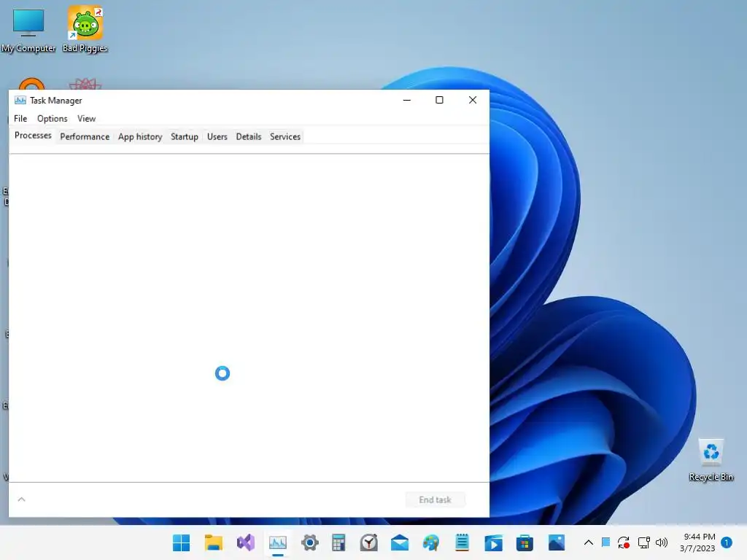Click the End task button
The image size is (747, 560).
435,499
